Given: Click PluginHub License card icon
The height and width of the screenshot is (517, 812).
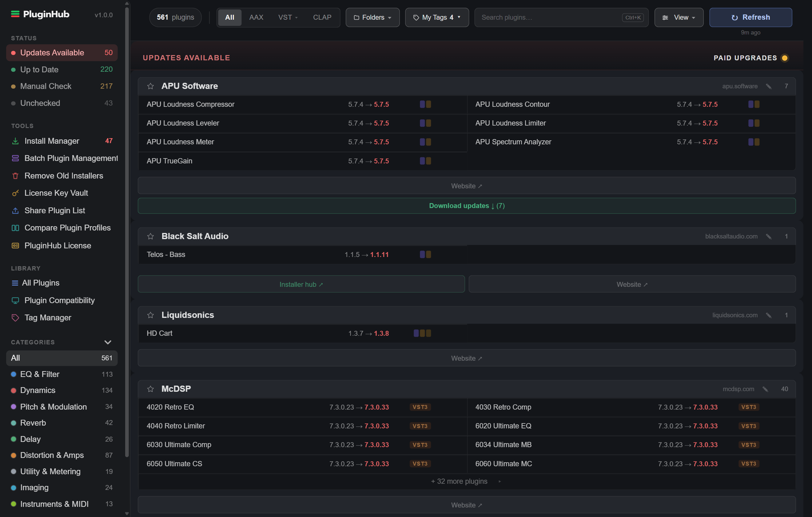Looking at the screenshot, I should pos(15,246).
